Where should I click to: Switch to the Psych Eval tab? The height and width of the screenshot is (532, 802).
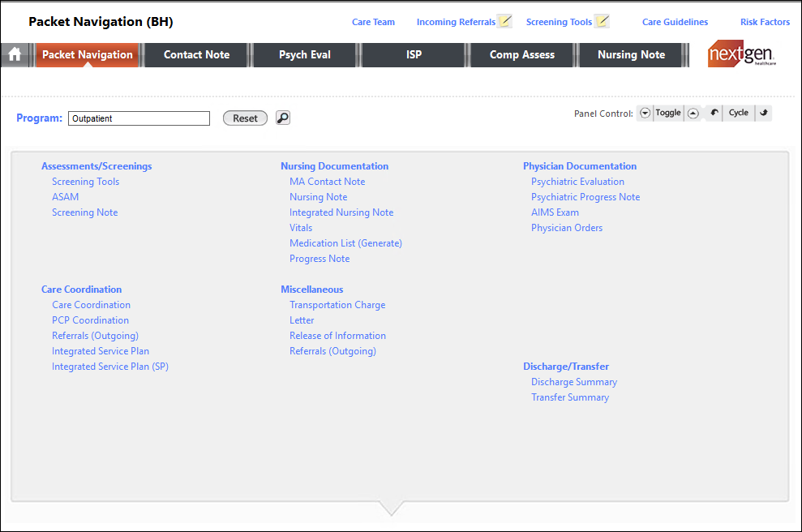(x=305, y=55)
